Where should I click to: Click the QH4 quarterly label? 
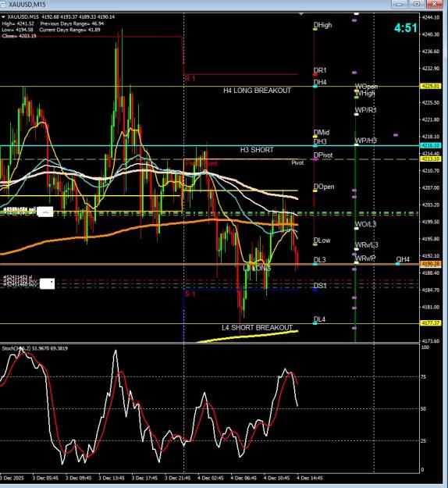coord(403,259)
